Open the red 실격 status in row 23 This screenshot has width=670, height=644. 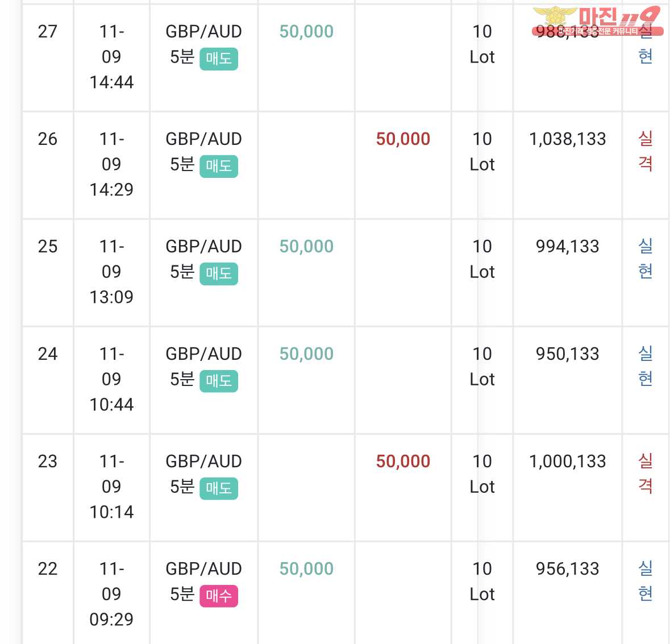tap(645, 473)
